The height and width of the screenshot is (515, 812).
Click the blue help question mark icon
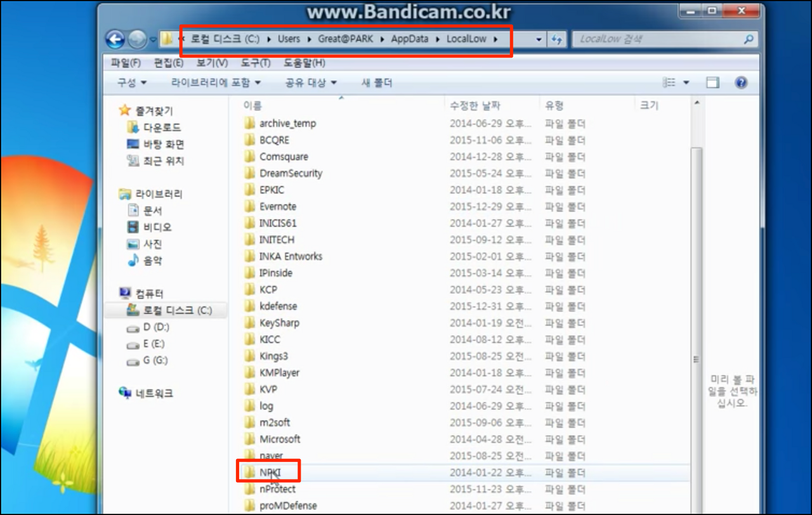pos(741,82)
